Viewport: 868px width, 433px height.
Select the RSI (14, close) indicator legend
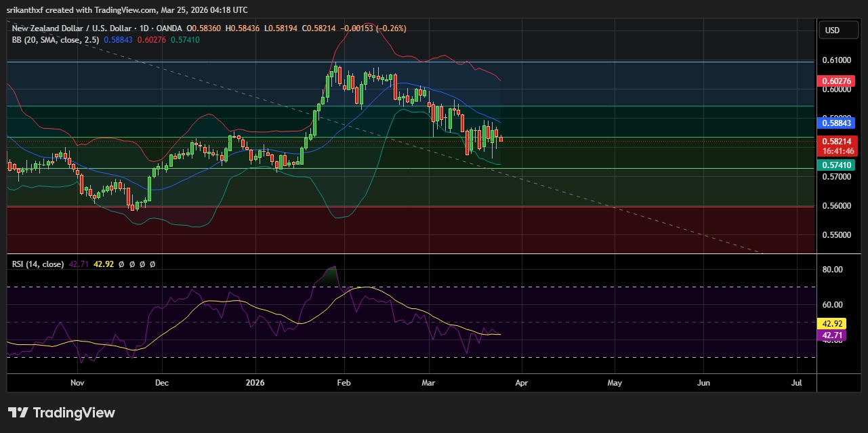(38, 264)
